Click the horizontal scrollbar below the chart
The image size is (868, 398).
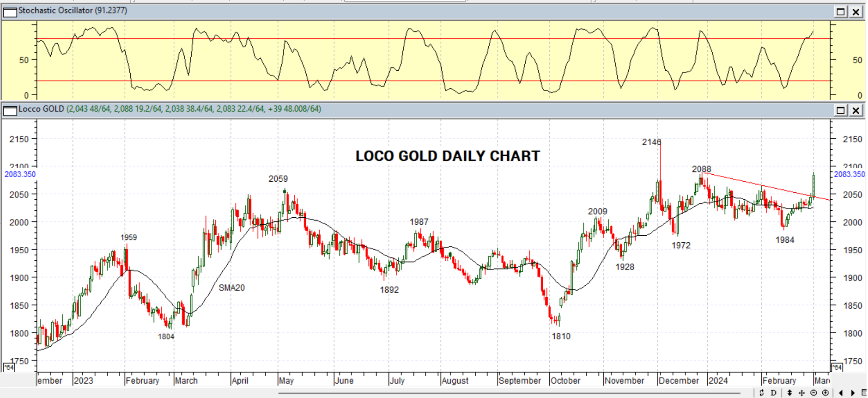509,393
